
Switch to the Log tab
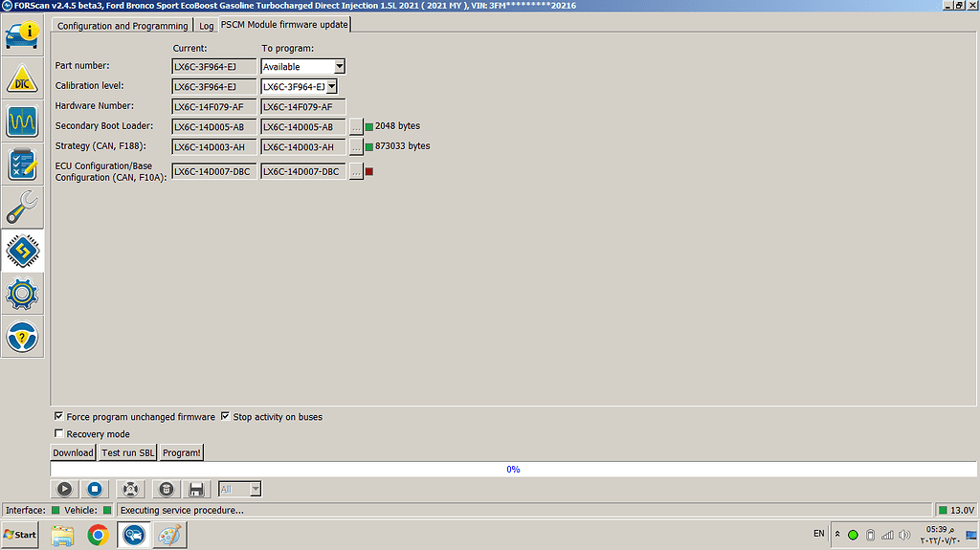pyautogui.click(x=206, y=26)
